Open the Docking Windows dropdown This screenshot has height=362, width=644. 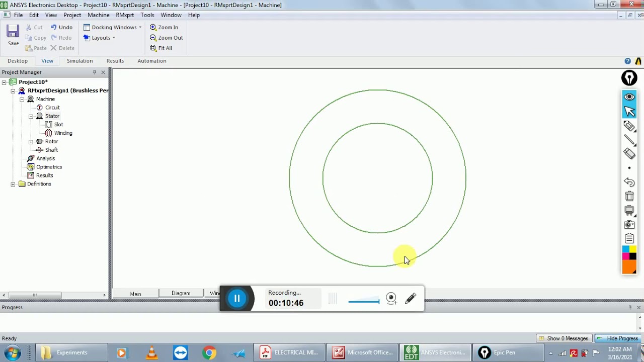pyautogui.click(x=113, y=27)
